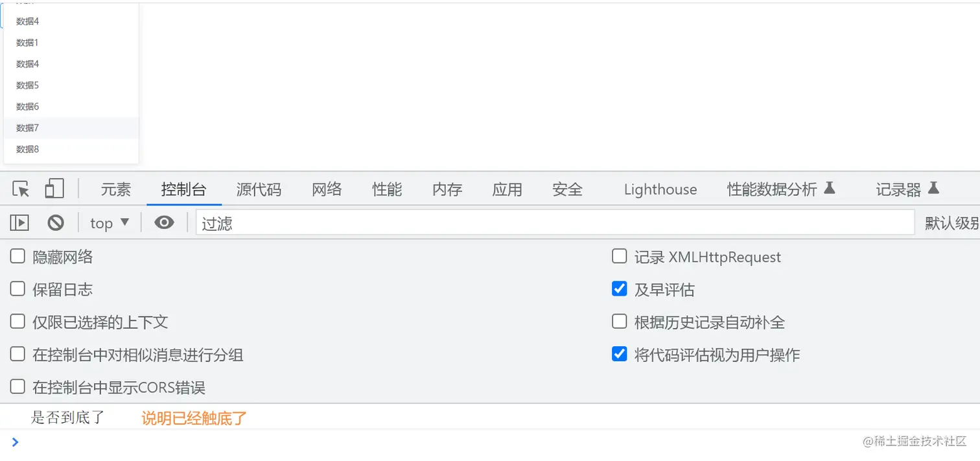Open the Lighthouse tab
This screenshot has height=461, width=980.
tap(660, 189)
